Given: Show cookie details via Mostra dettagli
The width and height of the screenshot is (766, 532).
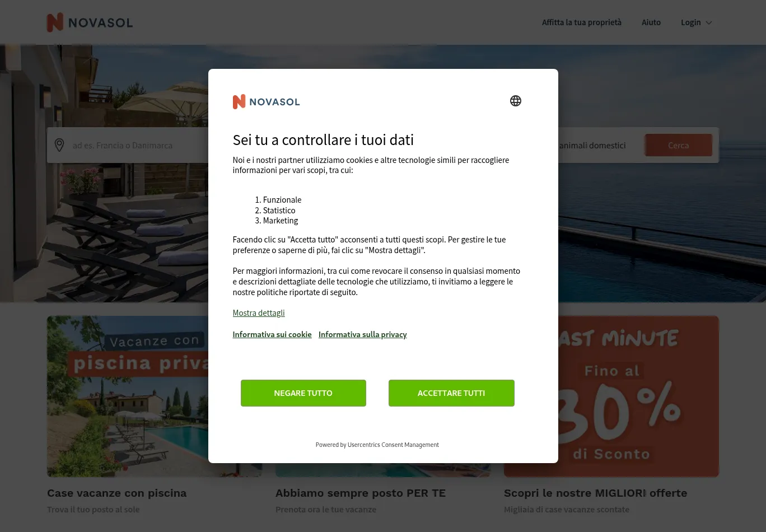Looking at the screenshot, I should click(x=259, y=313).
